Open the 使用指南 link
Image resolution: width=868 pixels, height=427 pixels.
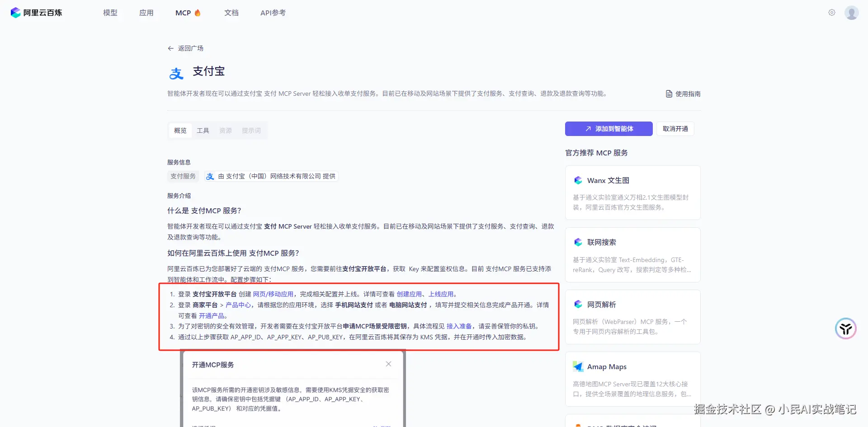click(x=688, y=94)
